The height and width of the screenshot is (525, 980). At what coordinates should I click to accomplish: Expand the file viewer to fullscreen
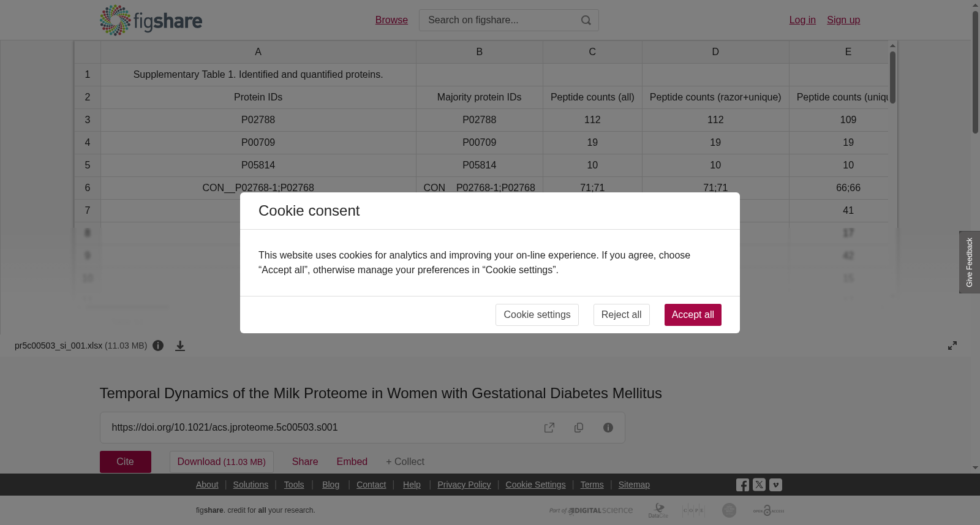[952, 346]
